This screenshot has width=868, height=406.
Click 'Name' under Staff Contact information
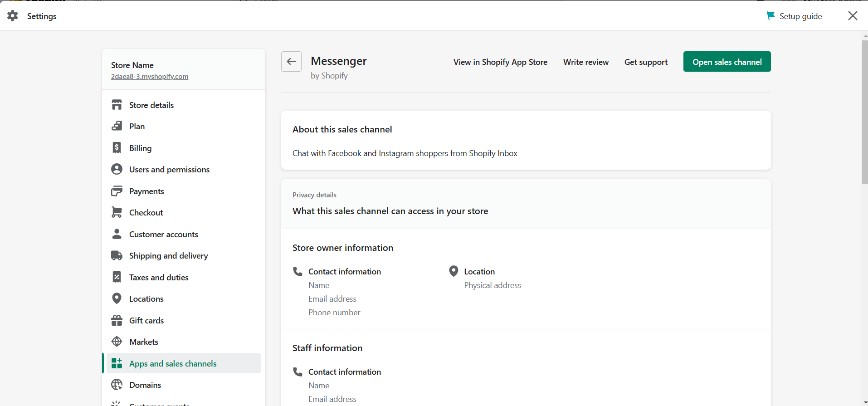coord(319,386)
